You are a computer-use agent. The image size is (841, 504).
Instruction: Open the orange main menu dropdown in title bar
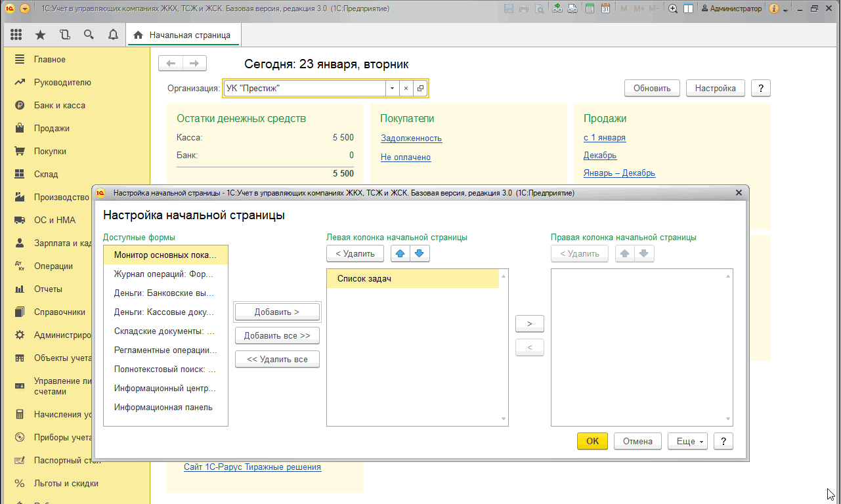click(x=25, y=9)
